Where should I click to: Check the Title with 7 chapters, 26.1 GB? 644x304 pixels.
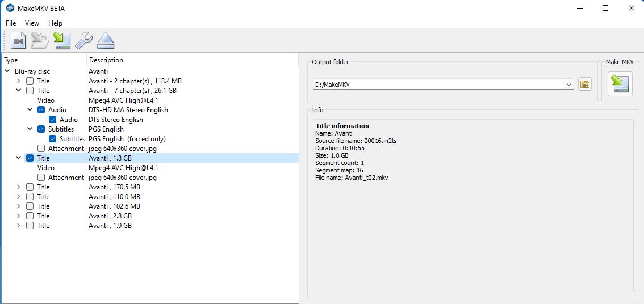point(30,91)
